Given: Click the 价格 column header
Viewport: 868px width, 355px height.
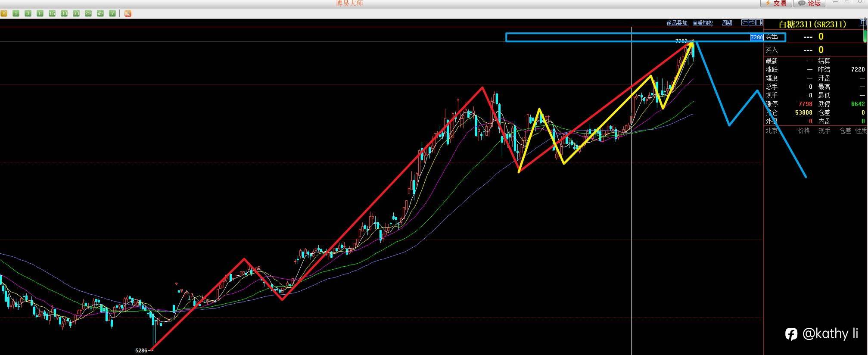Looking at the screenshot, I should coord(804,131).
